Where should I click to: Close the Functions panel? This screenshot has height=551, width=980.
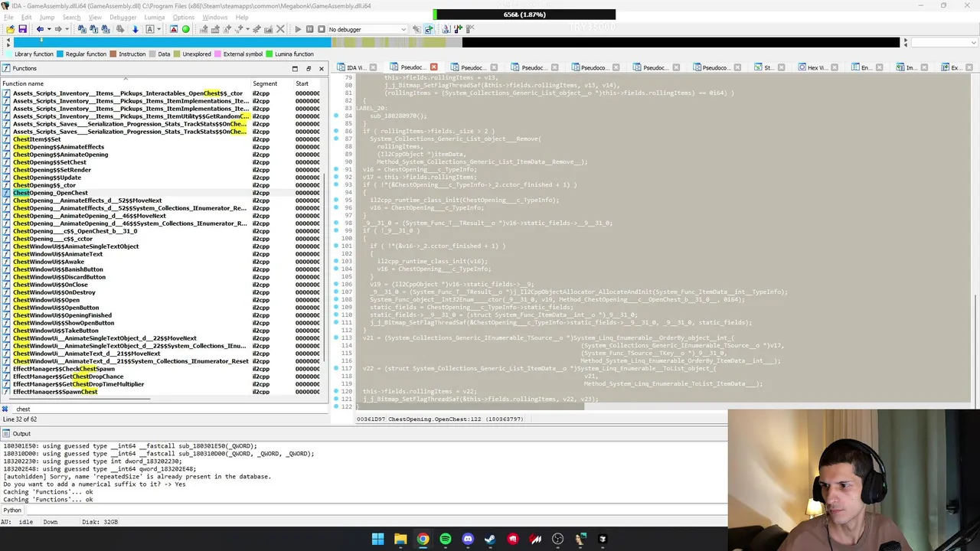click(x=322, y=68)
